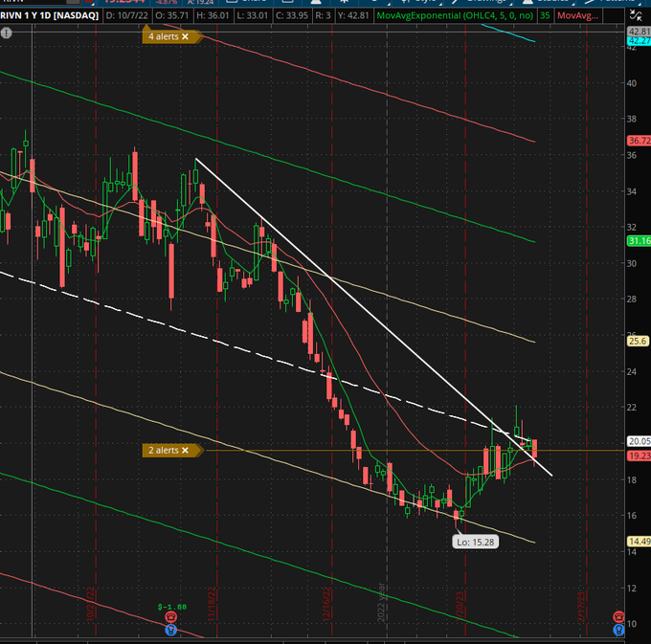Click the truncated red MovAvg... study label
Viewport: 651px width, 644px height.
tap(578, 15)
